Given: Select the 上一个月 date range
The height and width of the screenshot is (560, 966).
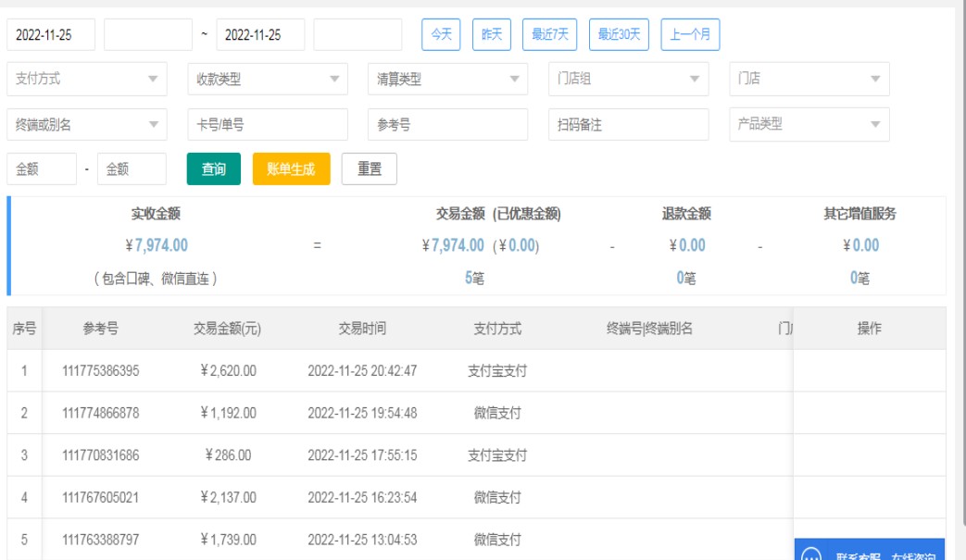Looking at the screenshot, I should (690, 35).
